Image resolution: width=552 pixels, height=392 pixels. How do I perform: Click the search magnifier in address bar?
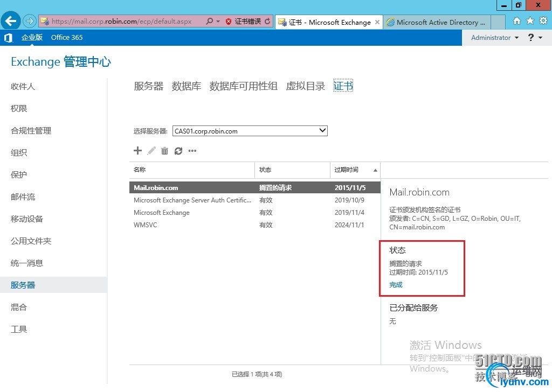point(210,21)
